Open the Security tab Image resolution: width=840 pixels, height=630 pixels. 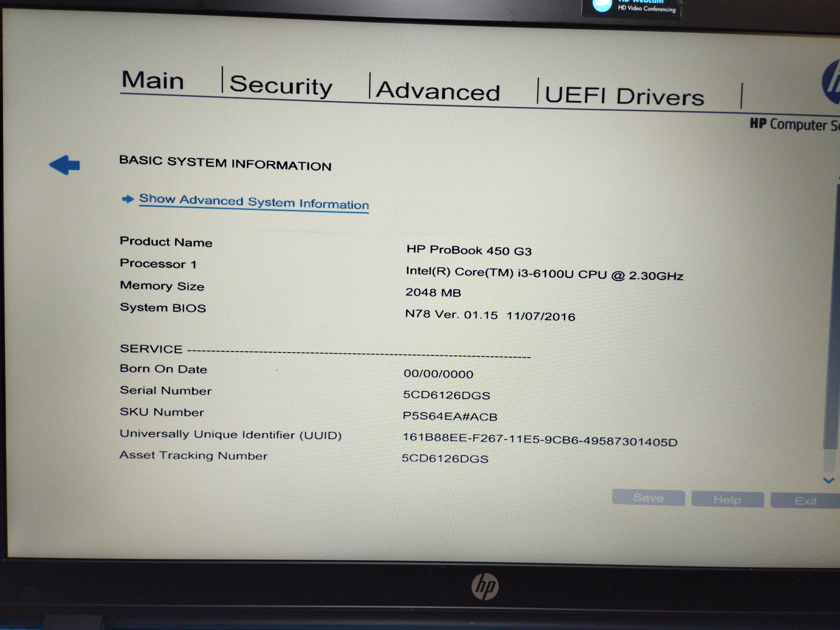pyautogui.click(x=281, y=85)
